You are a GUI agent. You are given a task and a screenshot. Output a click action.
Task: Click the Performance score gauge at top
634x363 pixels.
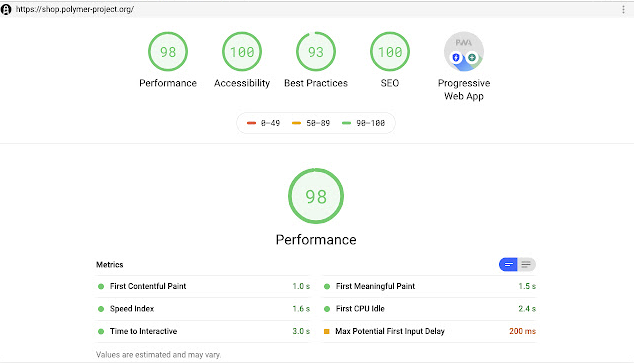pos(168,52)
